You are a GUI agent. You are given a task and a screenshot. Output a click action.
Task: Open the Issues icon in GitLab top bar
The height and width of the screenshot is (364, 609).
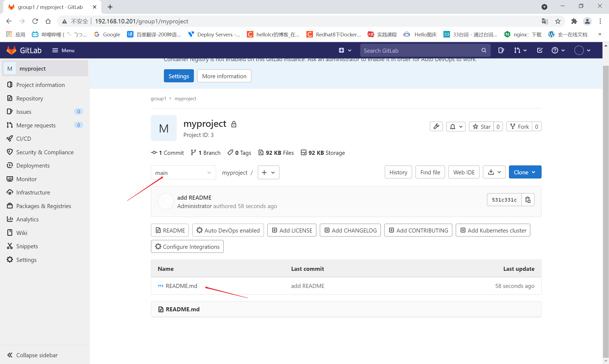pyautogui.click(x=501, y=50)
